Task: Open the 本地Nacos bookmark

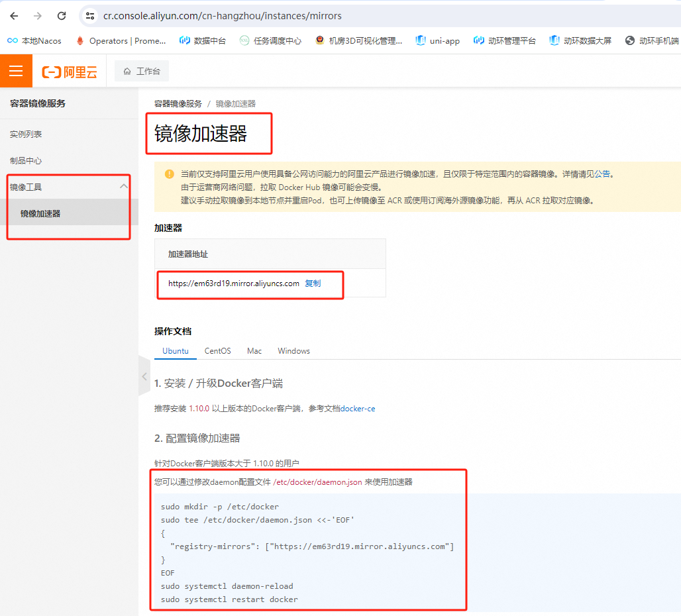Action: 34,41
